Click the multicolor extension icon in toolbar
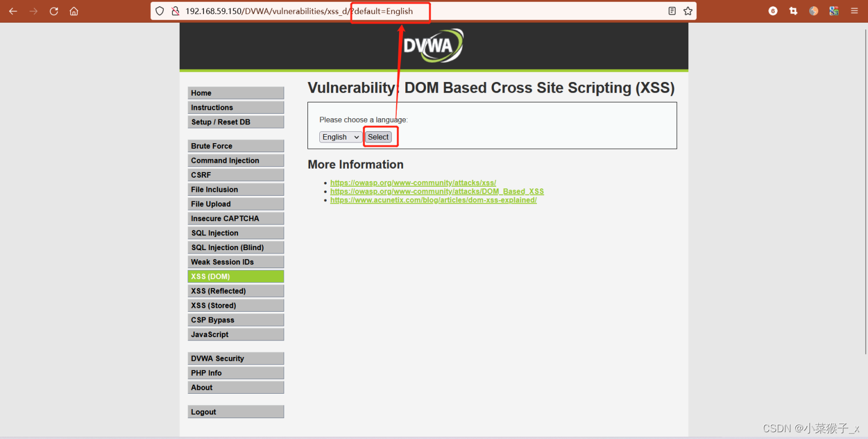This screenshot has width=868, height=439. 834,11
